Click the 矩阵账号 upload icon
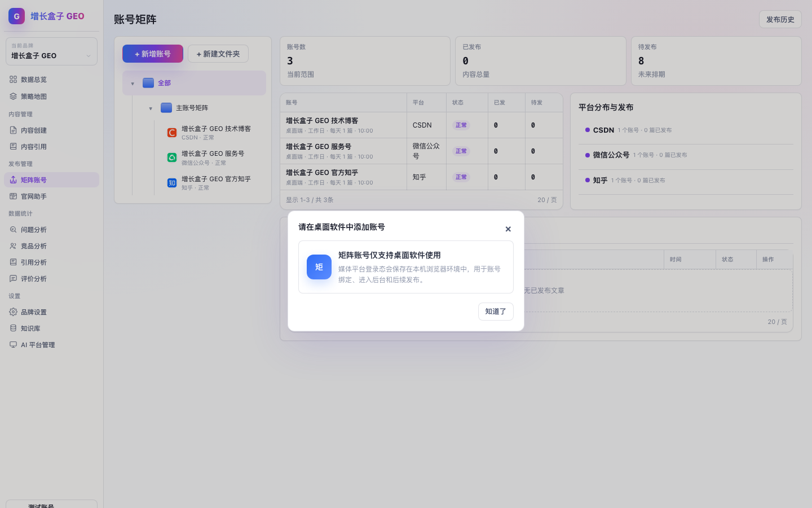The height and width of the screenshot is (508, 812). (x=13, y=180)
